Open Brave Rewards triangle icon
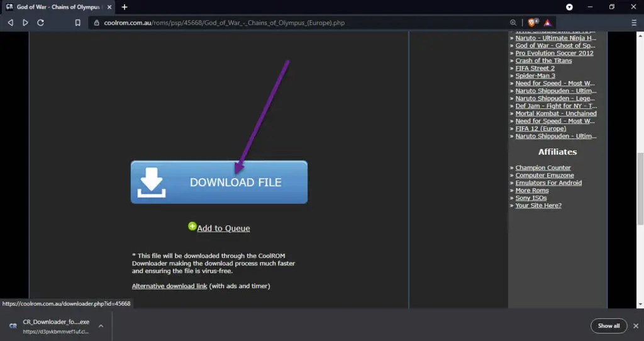Screen dimensions: 644x341 (548, 23)
